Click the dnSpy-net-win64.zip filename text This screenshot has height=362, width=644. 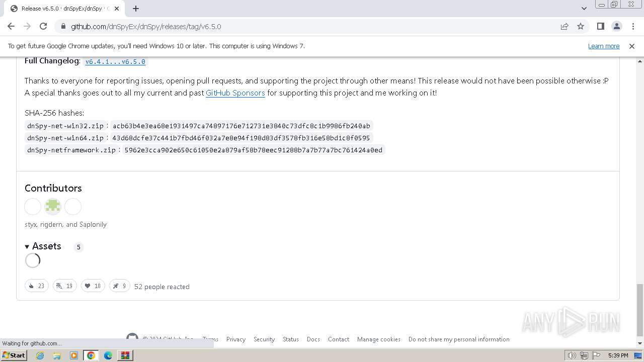pyautogui.click(x=65, y=138)
